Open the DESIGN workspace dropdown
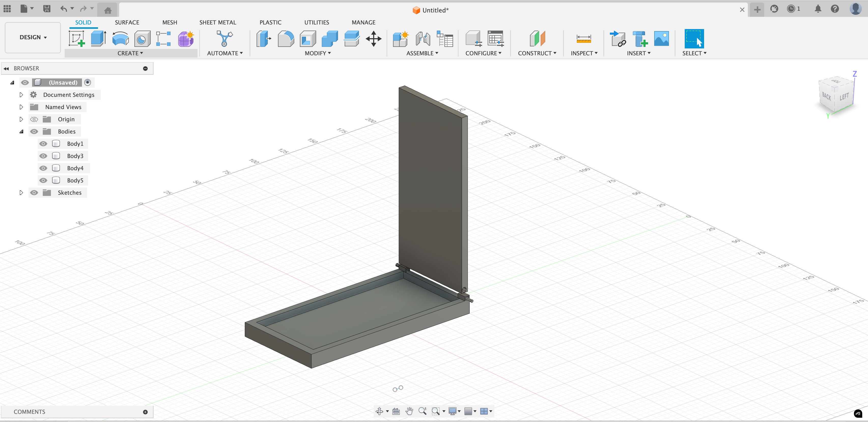Image resolution: width=868 pixels, height=422 pixels. coord(33,37)
